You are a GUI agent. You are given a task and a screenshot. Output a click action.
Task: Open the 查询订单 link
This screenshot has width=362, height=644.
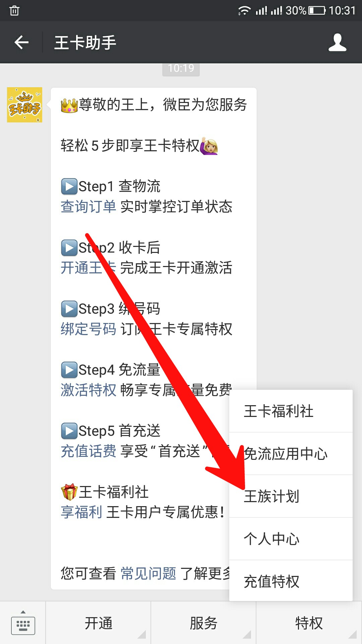tap(88, 207)
